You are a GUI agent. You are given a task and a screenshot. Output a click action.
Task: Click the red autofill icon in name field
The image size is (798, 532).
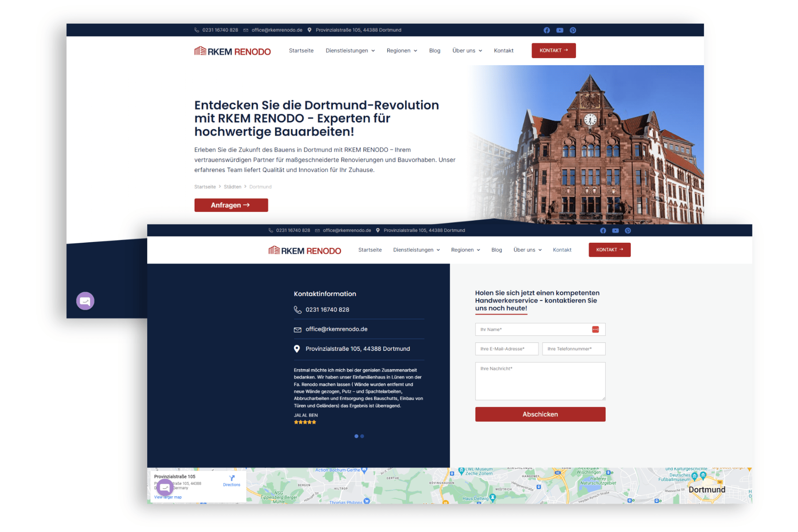(595, 330)
